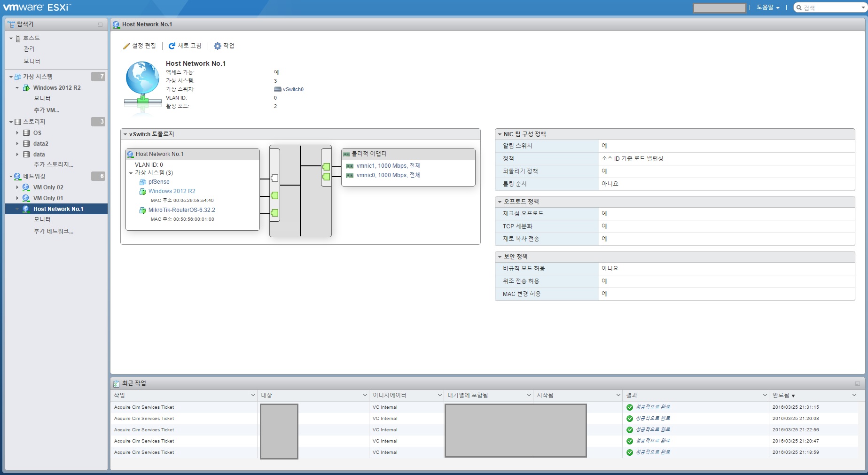
Task: Click the gear Actions icon
Action: click(217, 46)
